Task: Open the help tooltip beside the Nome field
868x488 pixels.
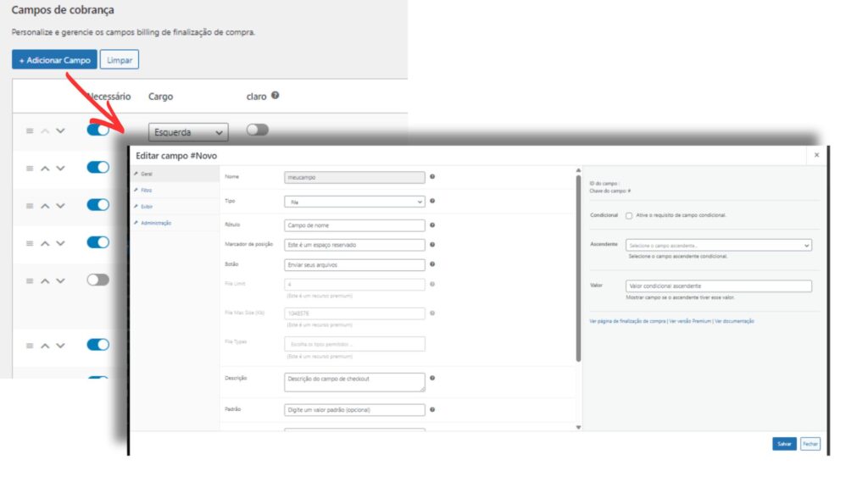Action: pos(431,175)
